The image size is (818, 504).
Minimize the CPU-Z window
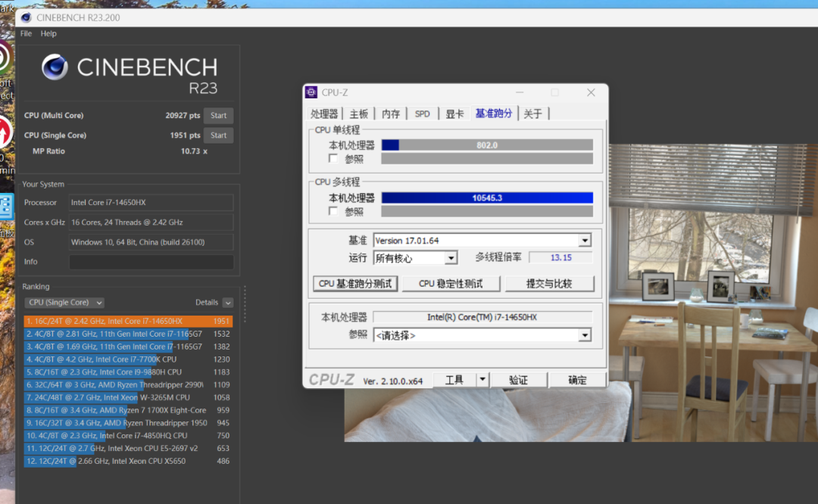(x=520, y=92)
